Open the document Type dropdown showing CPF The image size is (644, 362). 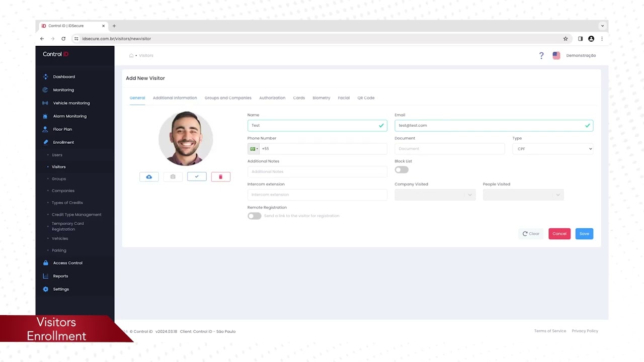point(553,149)
